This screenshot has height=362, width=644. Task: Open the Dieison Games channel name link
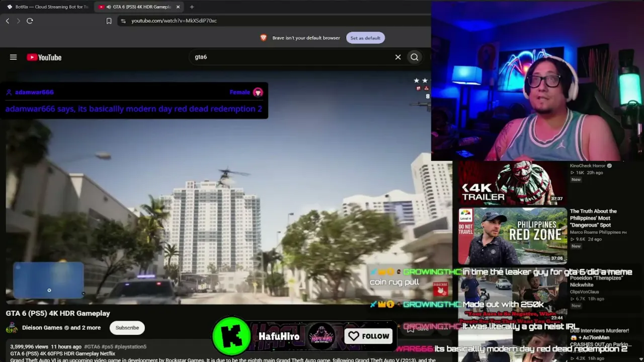[42, 328]
